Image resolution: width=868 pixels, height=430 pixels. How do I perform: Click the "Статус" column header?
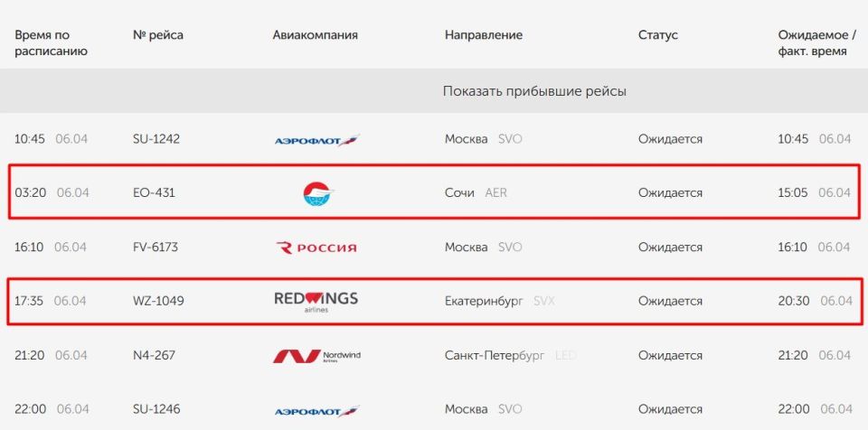tap(658, 34)
